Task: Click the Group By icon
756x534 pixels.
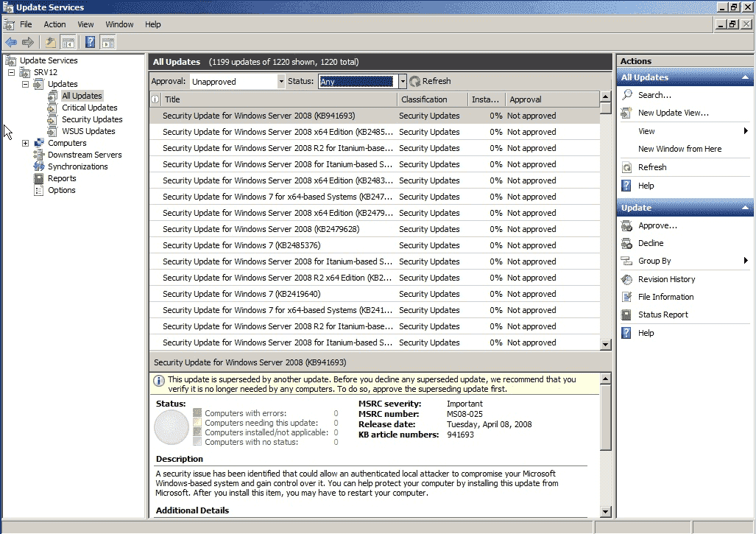Action: 626,261
